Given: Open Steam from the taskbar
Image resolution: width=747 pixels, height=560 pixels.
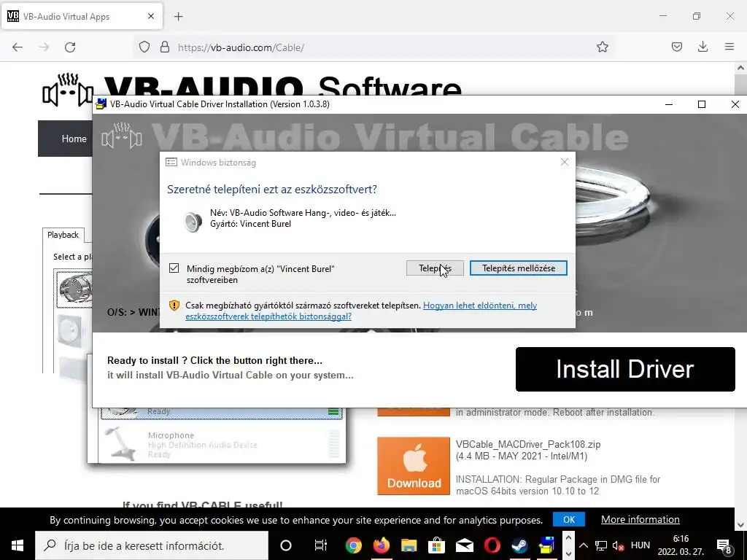Looking at the screenshot, I should [x=519, y=545].
